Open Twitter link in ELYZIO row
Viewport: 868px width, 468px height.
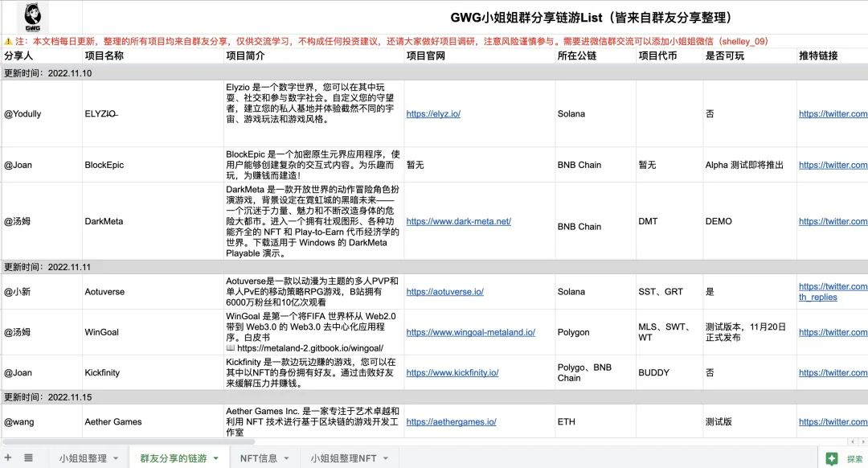click(x=833, y=113)
